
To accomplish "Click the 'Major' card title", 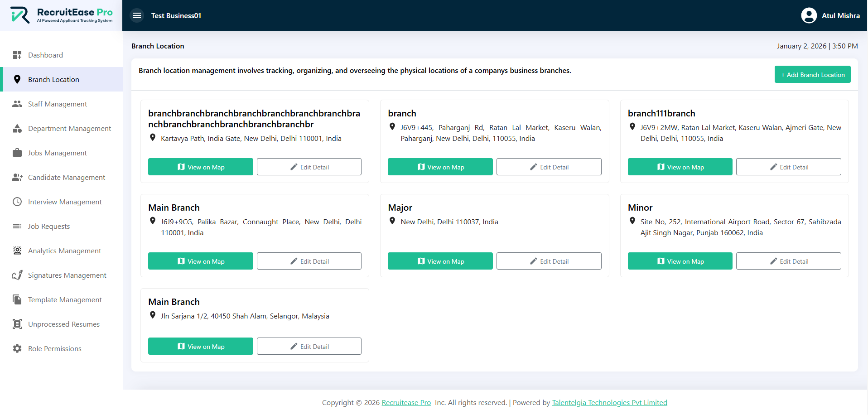I will click(x=400, y=207).
